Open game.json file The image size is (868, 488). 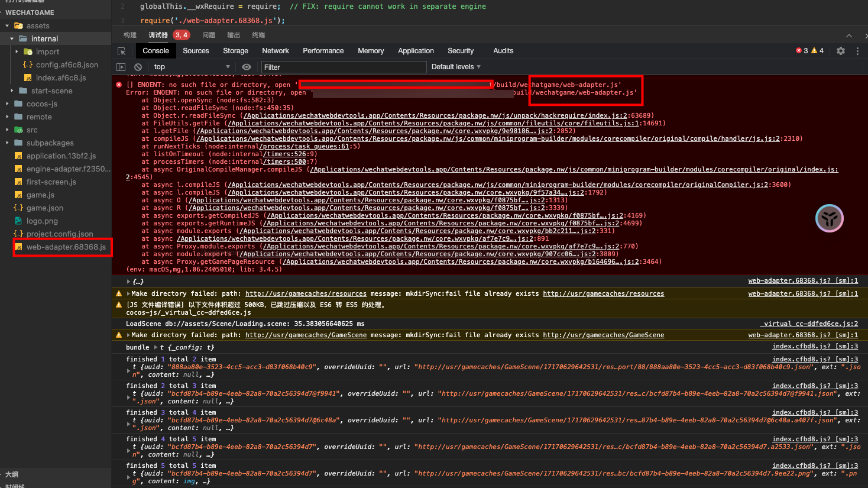click(x=45, y=208)
